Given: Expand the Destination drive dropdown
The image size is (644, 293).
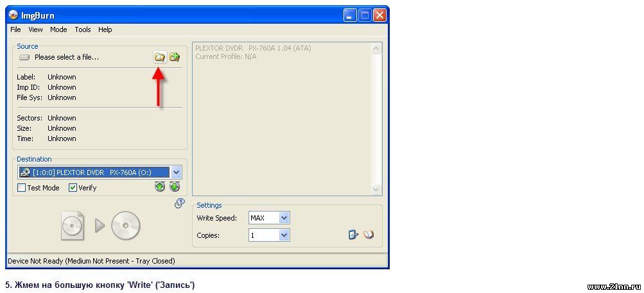Looking at the screenshot, I should point(176,172).
